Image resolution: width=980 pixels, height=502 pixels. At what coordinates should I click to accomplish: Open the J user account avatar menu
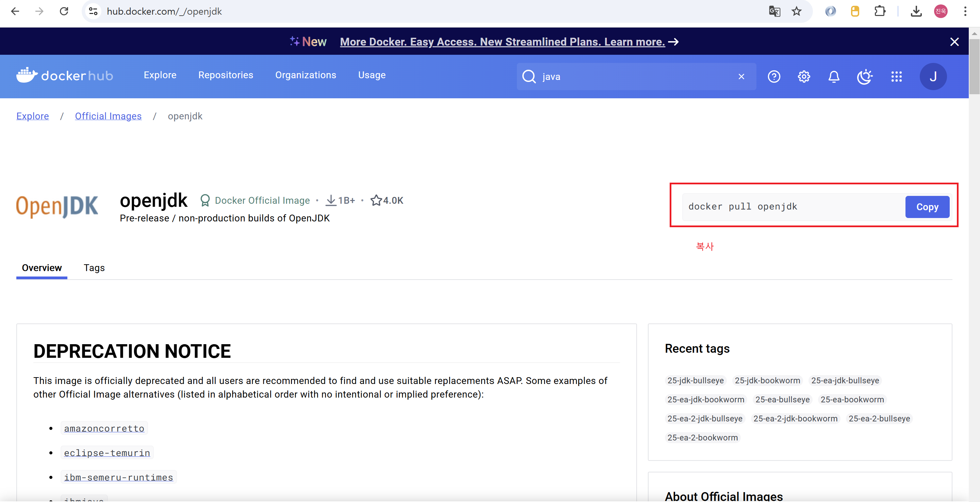(933, 77)
